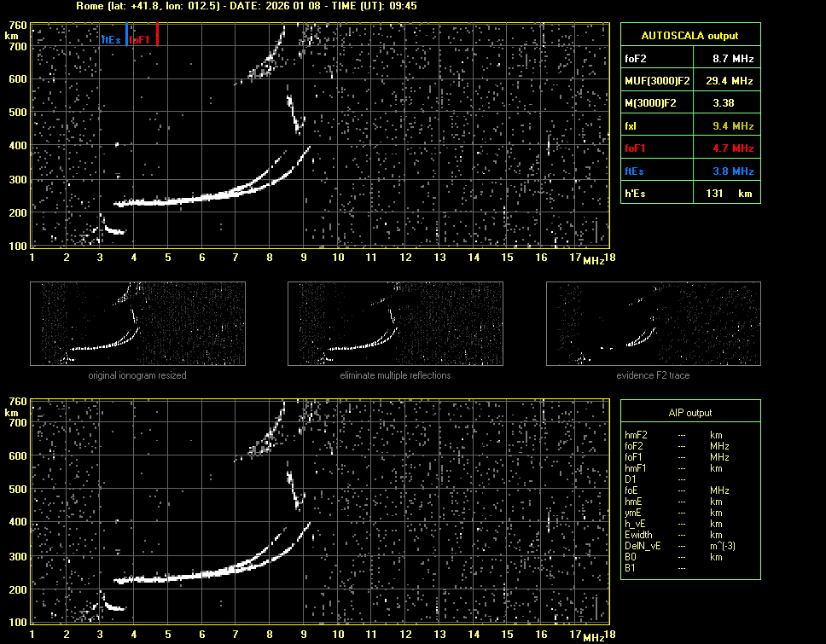Click the red 4.7 MHz foF1 value
826x644 pixels.
[733, 148]
